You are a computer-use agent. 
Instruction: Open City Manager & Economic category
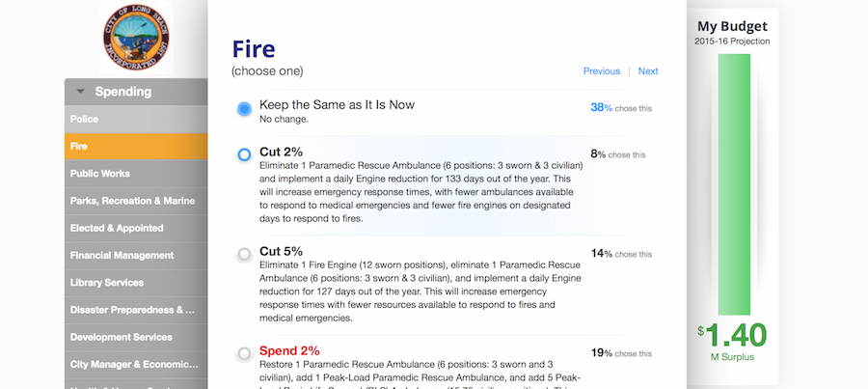tap(136, 365)
